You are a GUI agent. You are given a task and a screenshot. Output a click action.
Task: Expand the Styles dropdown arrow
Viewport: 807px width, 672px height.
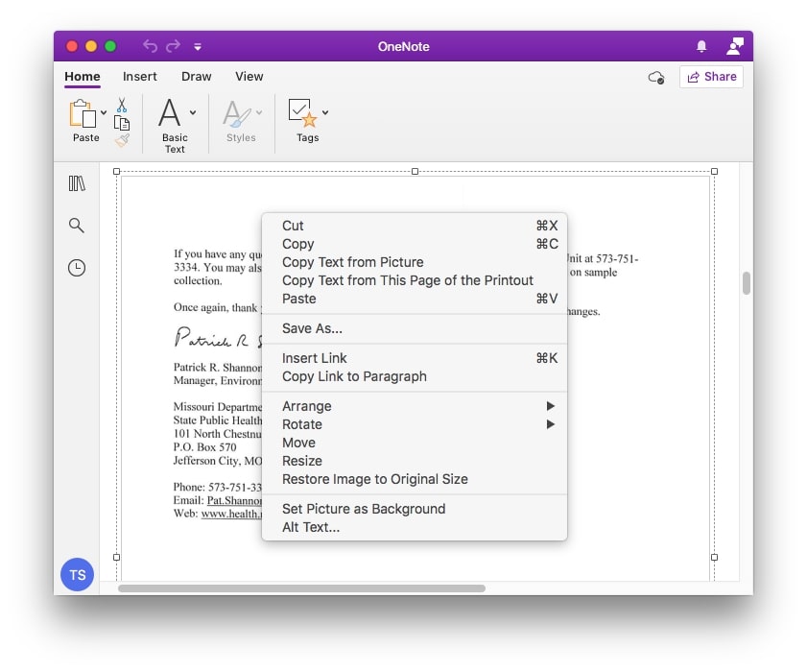259,112
